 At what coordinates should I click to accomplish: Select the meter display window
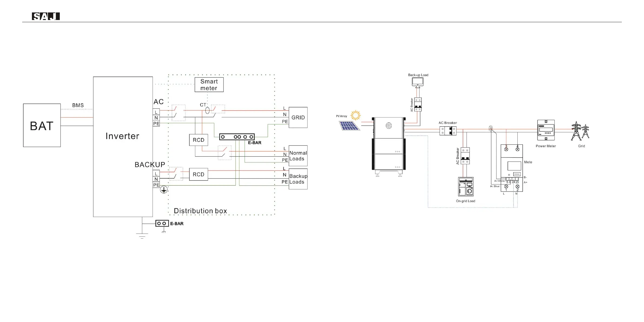[x=514, y=166]
